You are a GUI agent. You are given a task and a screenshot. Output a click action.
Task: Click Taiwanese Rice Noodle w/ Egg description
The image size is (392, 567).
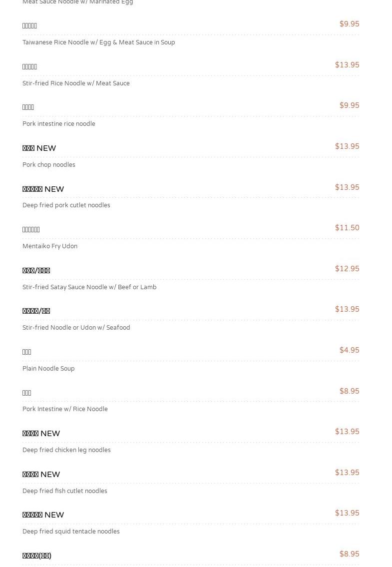coord(98,42)
